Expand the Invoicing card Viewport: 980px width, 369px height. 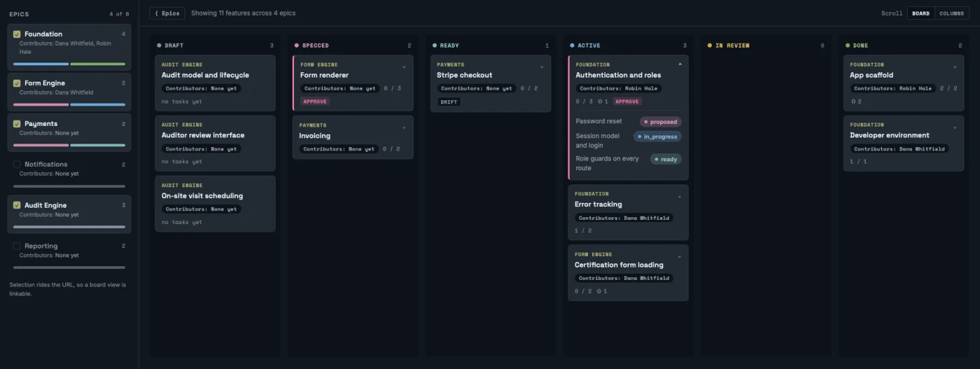pyautogui.click(x=404, y=127)
